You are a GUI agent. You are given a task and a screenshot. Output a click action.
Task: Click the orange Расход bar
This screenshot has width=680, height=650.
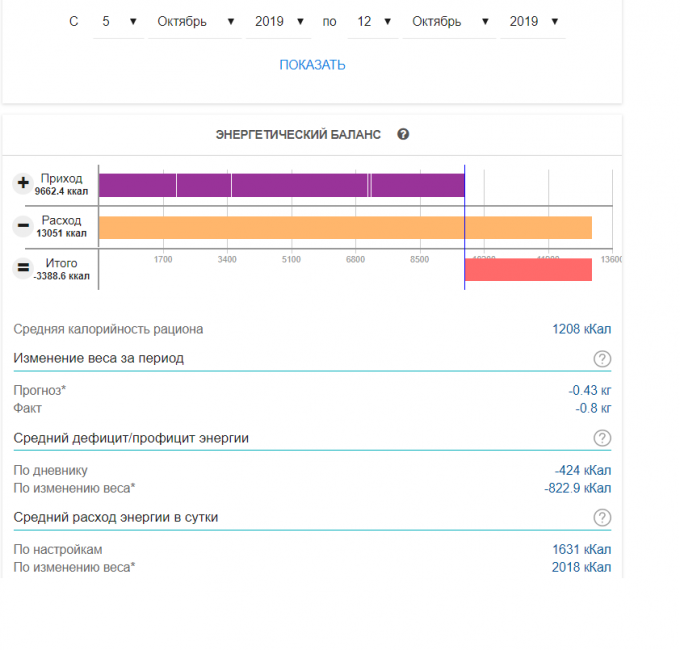(345, 227)
